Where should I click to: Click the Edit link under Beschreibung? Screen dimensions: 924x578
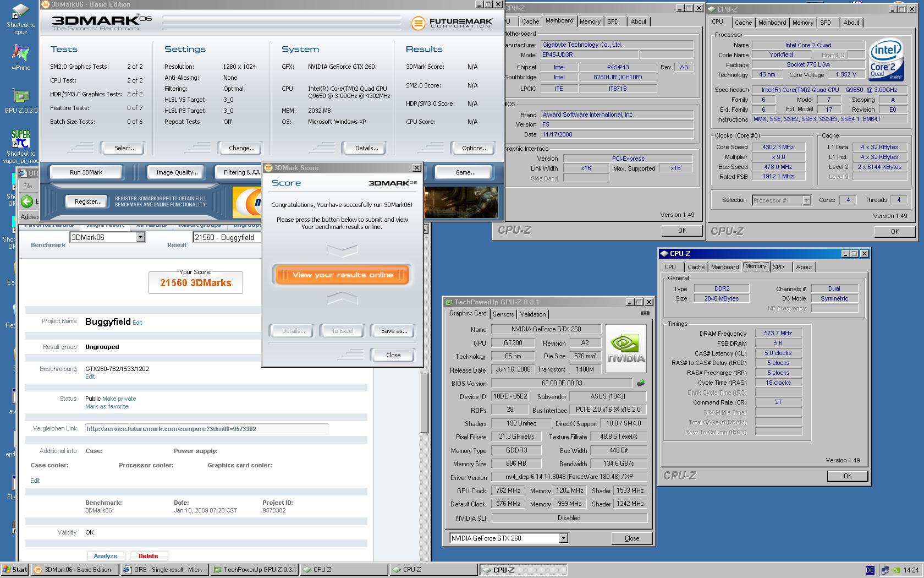90,377
